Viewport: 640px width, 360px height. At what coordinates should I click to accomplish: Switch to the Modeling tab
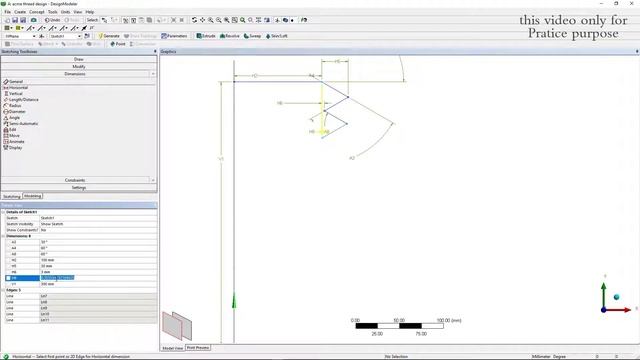[32, 196]
